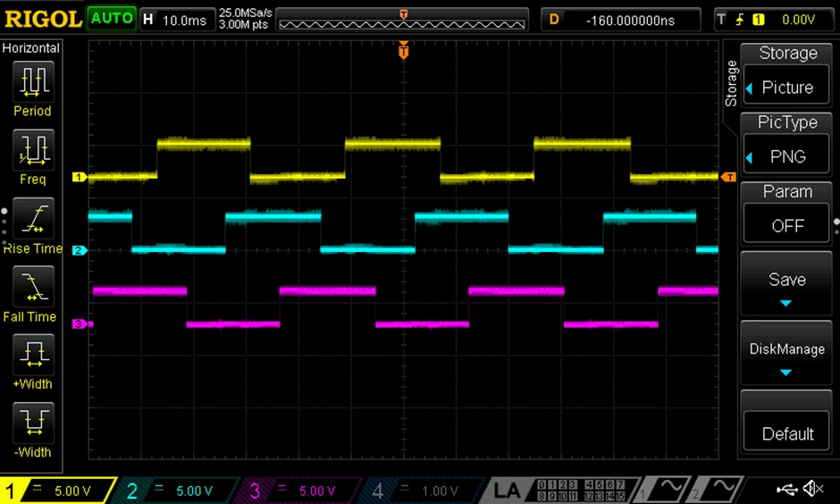Open the Horizontal measurement menu tab
Image resolution: width=840 pixels, height=504 pixels.
click(x=31, y=48)
